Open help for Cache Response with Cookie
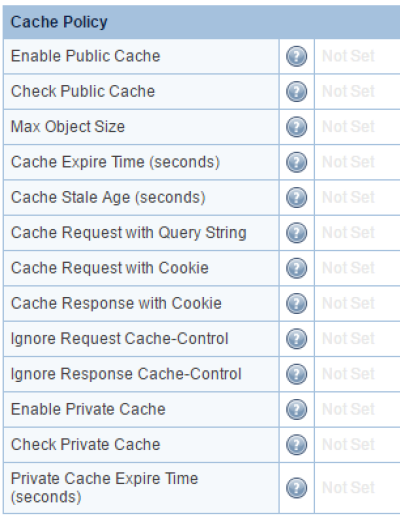Image resolution: width=400 pixels, height=522 pixels. pos(296,304)
